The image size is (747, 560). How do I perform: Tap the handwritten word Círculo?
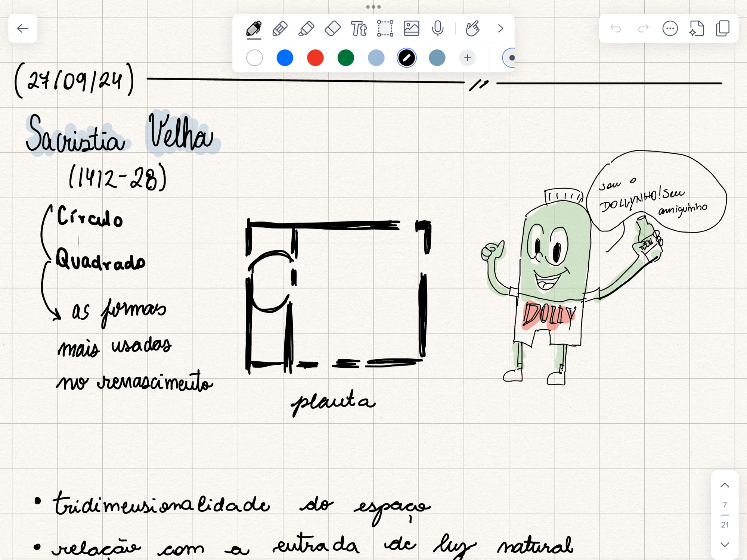point(90,217)
